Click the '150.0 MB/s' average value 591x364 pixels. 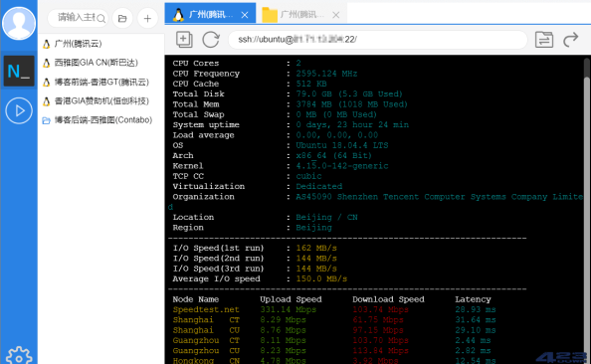[321, 278]
